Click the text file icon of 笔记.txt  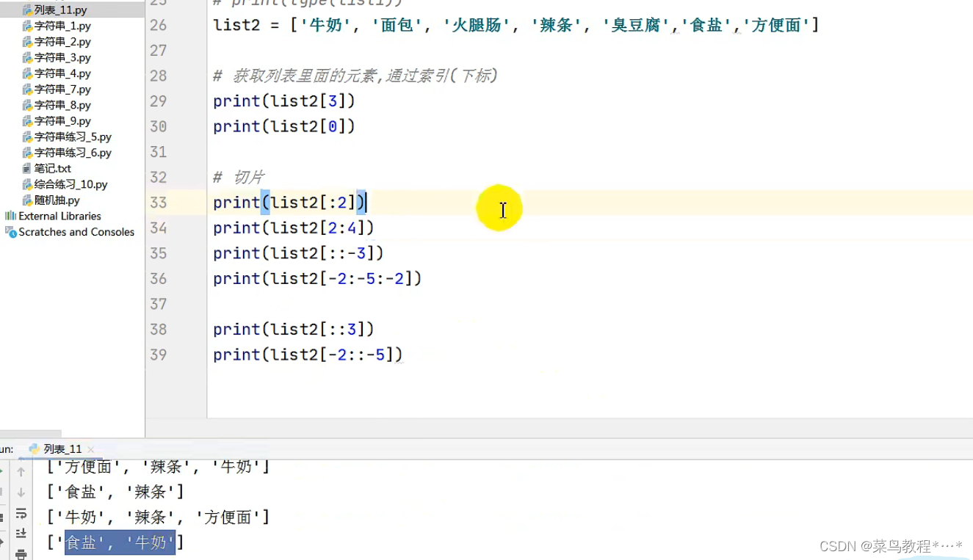pos(27,168)
